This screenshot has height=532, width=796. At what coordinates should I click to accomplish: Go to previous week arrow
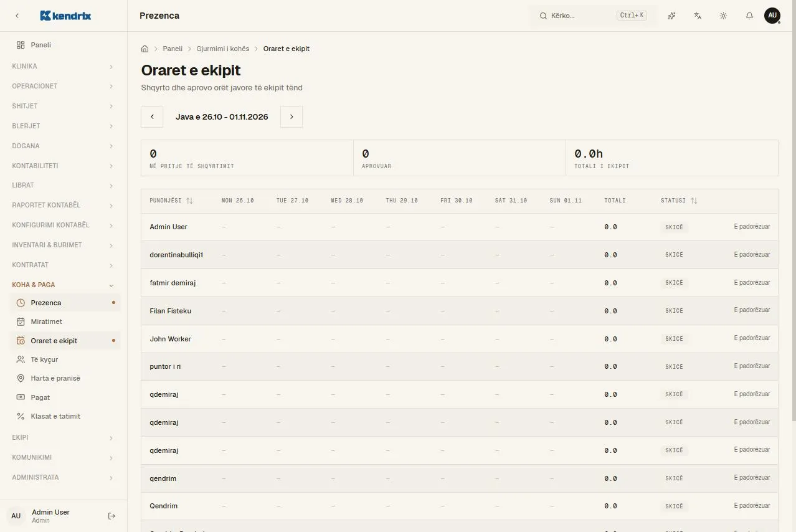(152, 116)
